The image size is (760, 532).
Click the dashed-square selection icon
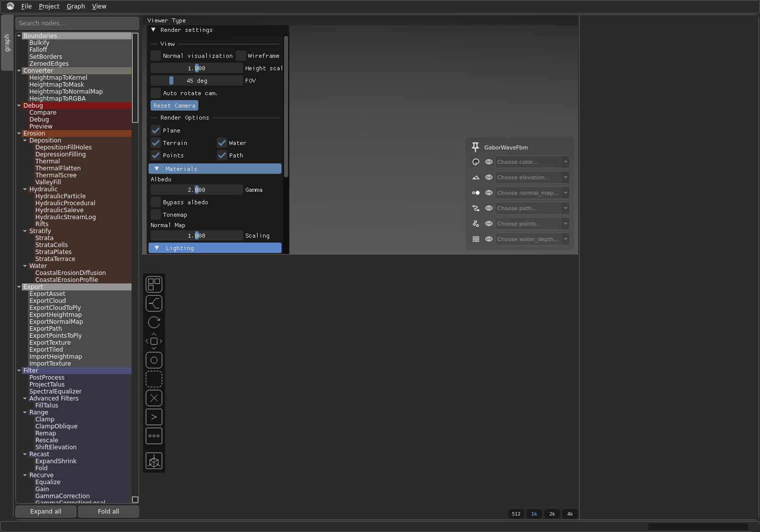(154, 379)
